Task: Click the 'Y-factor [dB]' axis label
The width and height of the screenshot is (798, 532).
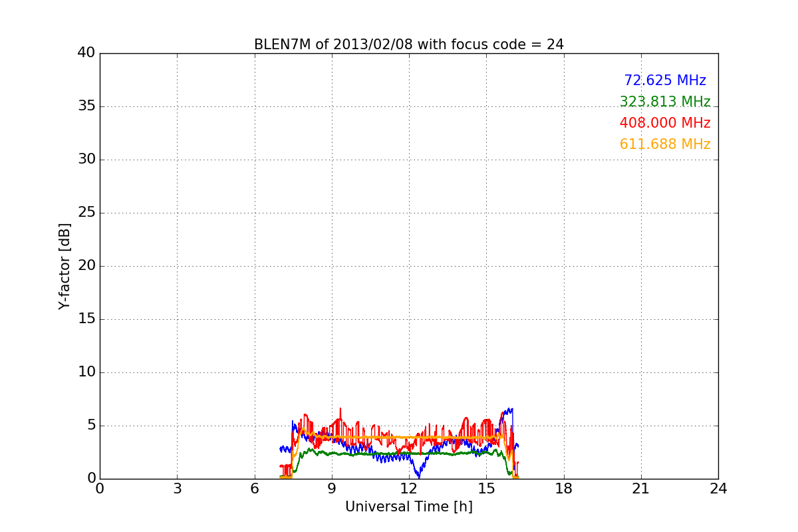Action: click(65, 266)
